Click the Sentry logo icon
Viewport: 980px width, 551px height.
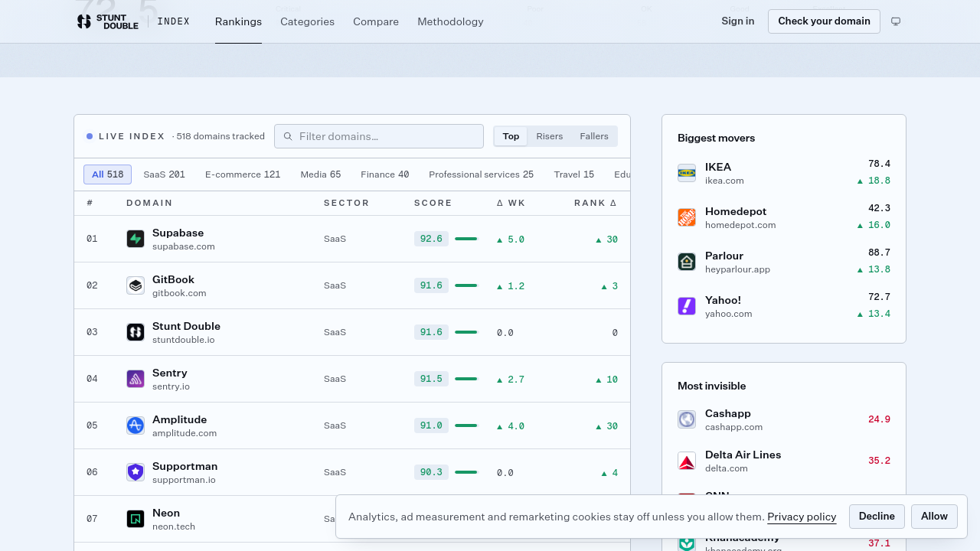coord(136,379)
